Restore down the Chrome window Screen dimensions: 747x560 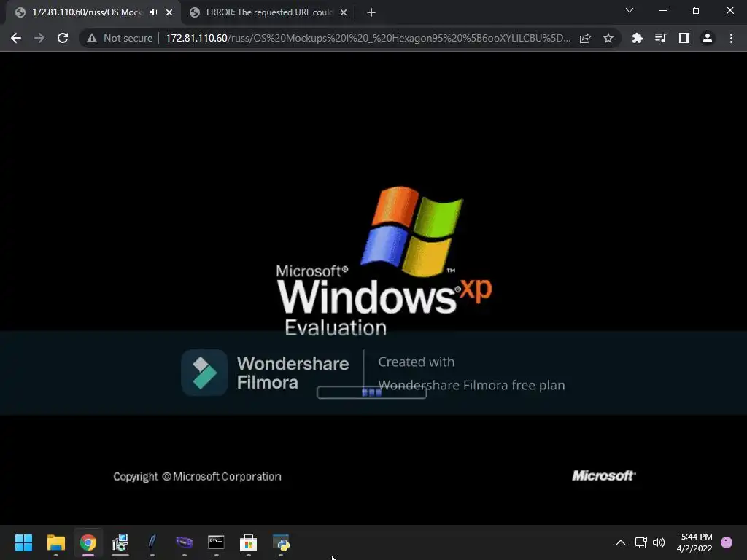coord(697,10)
